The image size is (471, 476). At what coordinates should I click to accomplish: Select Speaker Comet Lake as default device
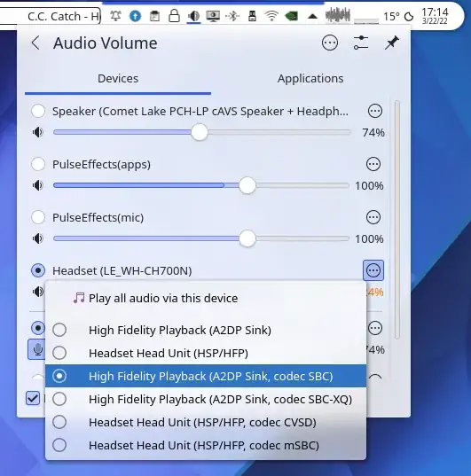38,111
